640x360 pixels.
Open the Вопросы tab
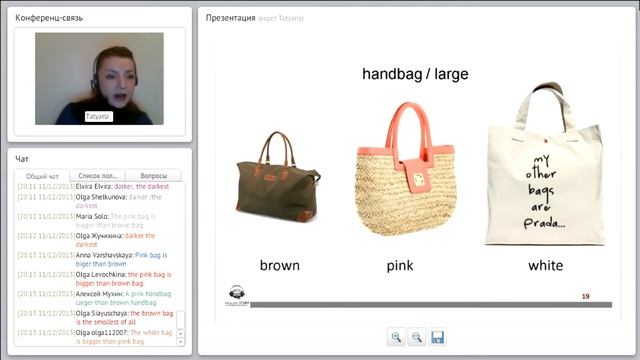click(153, 176)
